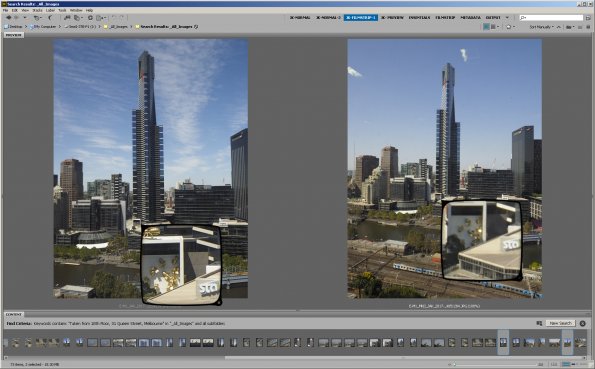The image size is (595, 369).
Task: Switch to the 3K-PREVIEW workspace
Action: pos(392,17)
